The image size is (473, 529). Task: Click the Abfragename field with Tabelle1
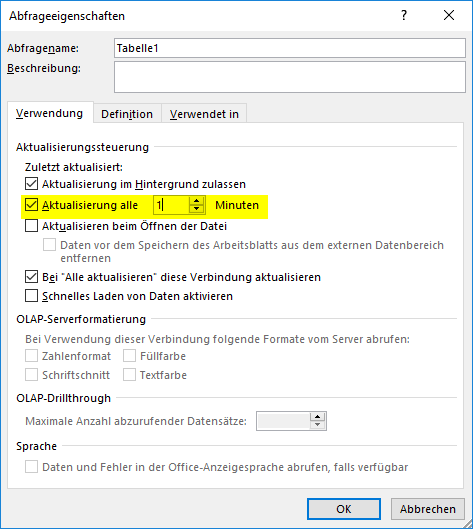[290, 48]
